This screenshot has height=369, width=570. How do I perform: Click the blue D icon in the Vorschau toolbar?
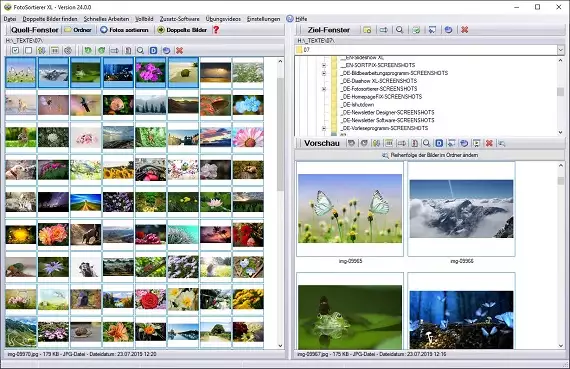(439, 143)
